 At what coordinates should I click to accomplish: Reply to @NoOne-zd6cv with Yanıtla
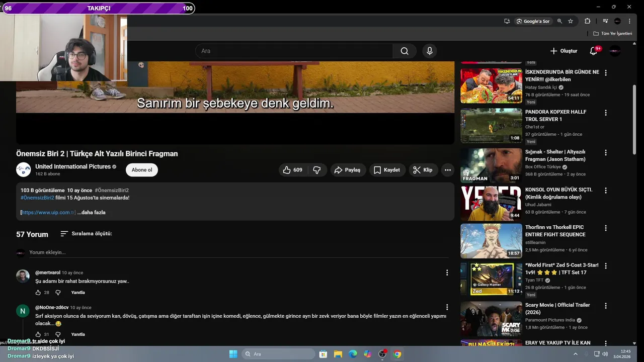(x=78, y=334)
